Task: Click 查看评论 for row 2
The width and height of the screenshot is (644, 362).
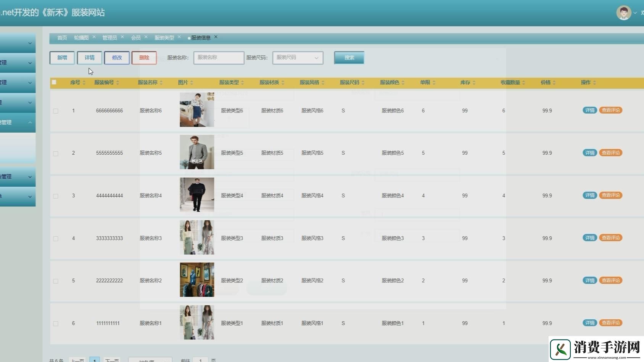Action: (610, 153)
